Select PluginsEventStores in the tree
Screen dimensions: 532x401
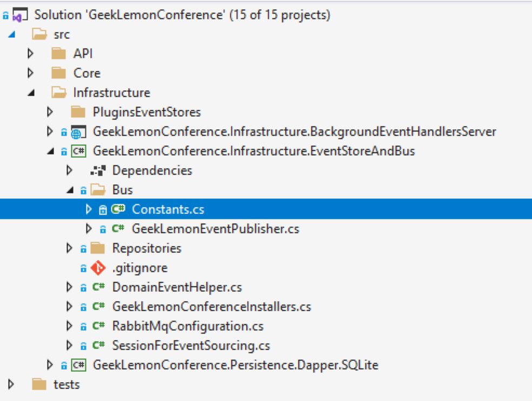pos(147,112)
